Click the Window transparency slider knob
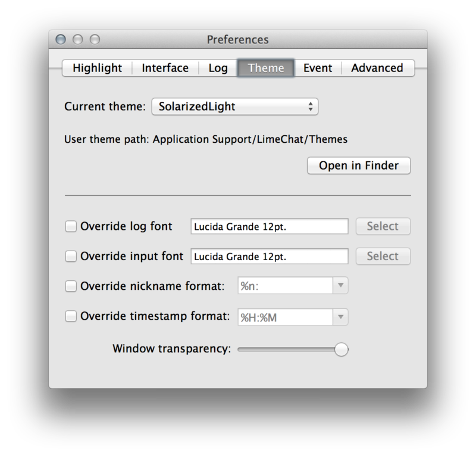 [341, 349]
